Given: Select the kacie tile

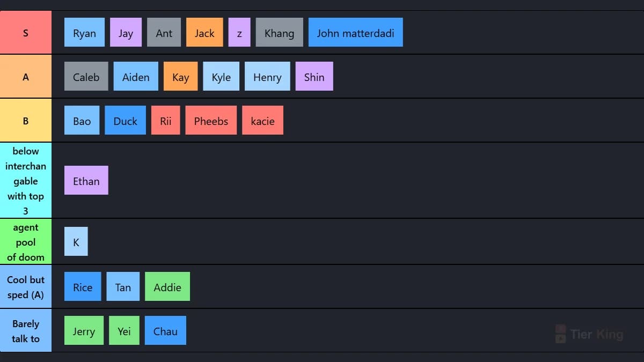Looking at the screenshot, I should point(262,120).
